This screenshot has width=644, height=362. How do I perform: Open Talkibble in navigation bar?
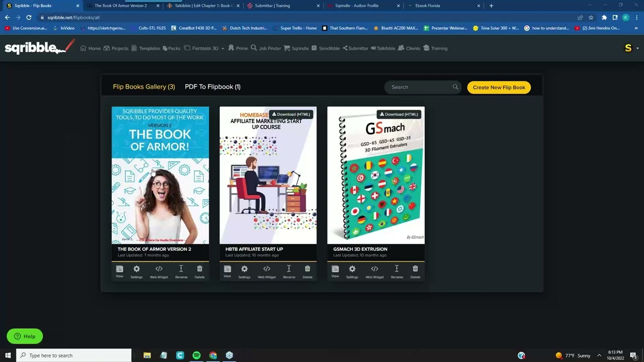383,48
